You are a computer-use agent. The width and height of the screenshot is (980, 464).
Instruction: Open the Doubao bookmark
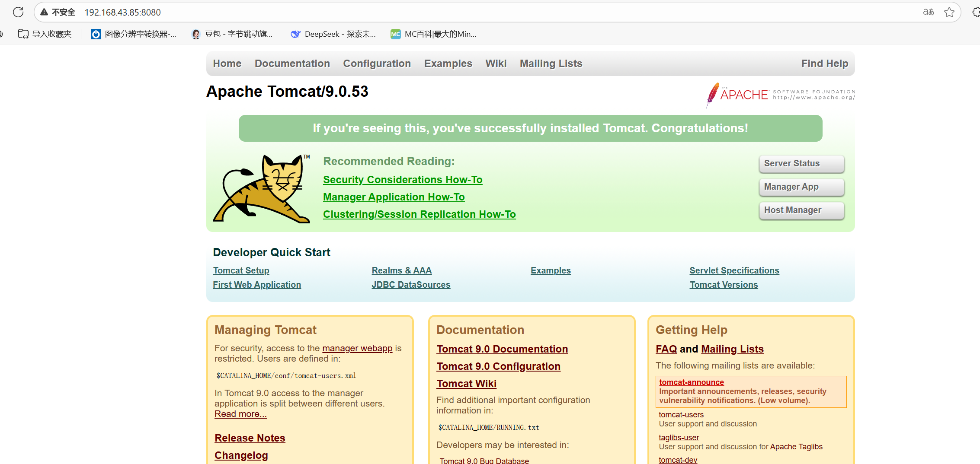[232, 34]
